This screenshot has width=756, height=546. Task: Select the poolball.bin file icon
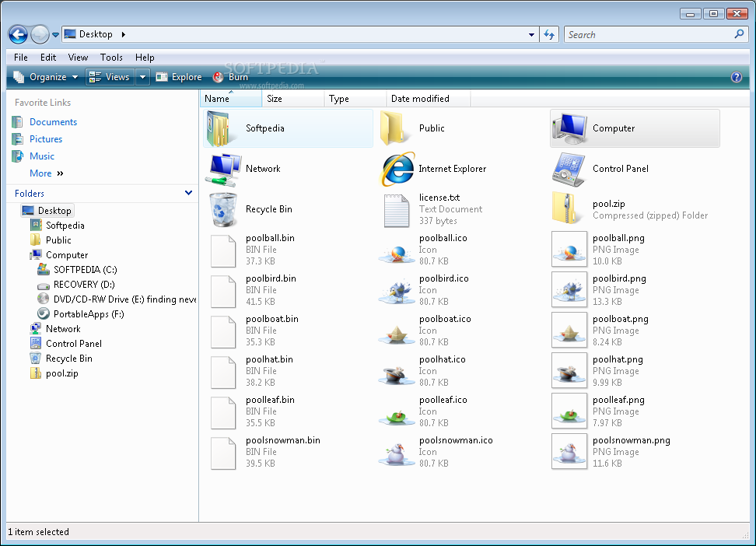[223, 250]
